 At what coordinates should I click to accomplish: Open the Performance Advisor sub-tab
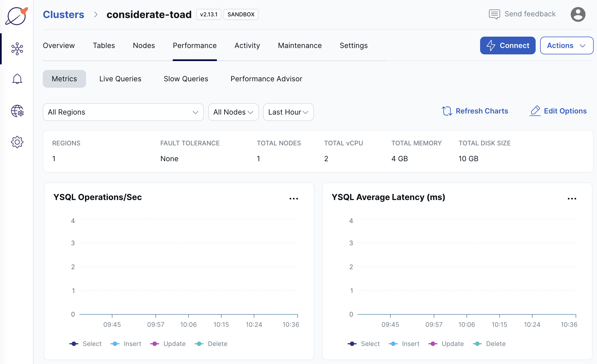click(x=267, y=79)
